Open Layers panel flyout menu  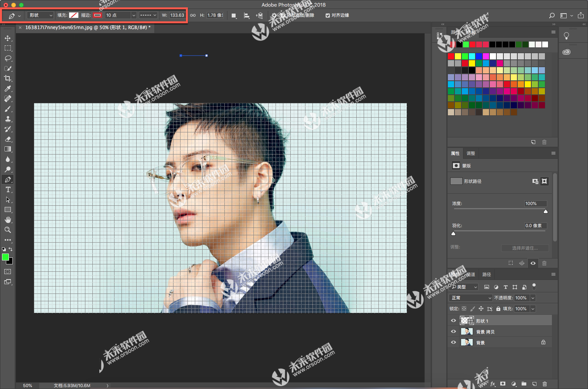pos(553,274)
